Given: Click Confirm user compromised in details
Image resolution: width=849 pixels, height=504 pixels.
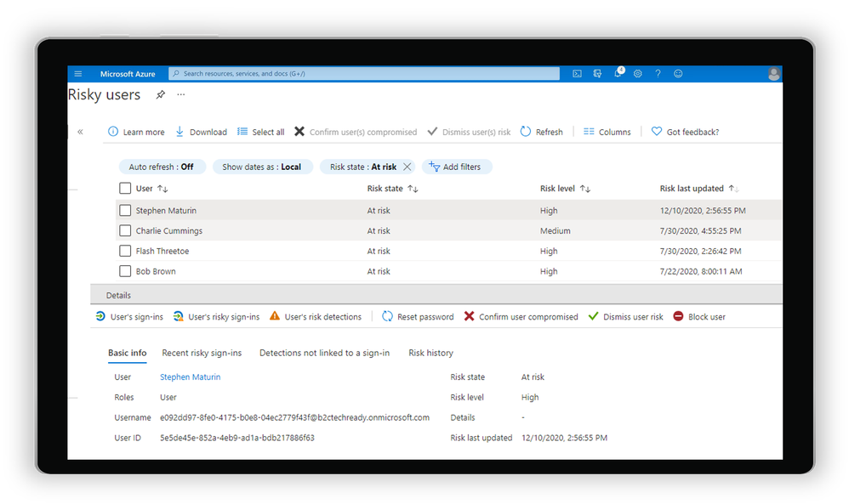Looking at the screenshot, I should [521, 317].
